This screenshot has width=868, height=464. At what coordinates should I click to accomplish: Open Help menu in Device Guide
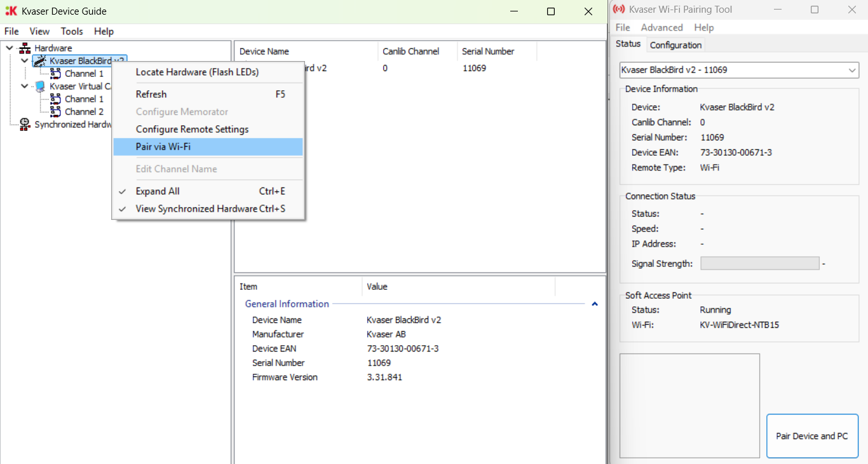click(x=104, y=31)
